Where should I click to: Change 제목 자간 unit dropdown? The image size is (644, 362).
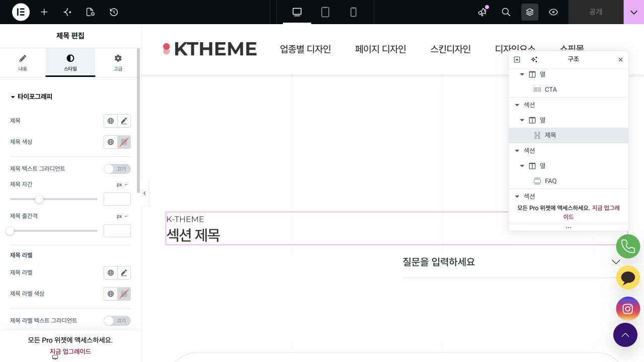[x=122, y=185]
